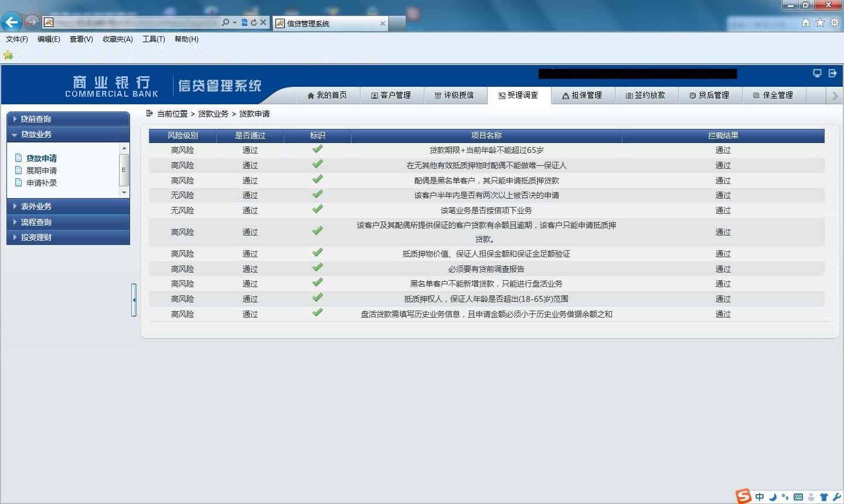The width and height of the screenshot is (844, 504).
Task: Click sidebar list scroll down arrow
Action: coord(124,192)
